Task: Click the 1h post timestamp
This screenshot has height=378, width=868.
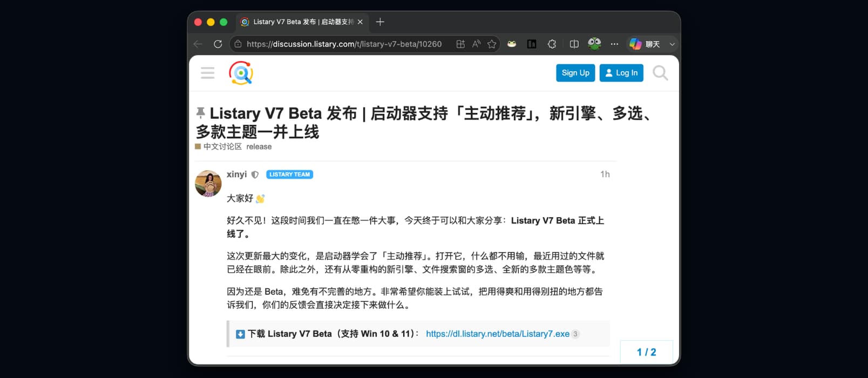Action: click(x=605, y=174)
